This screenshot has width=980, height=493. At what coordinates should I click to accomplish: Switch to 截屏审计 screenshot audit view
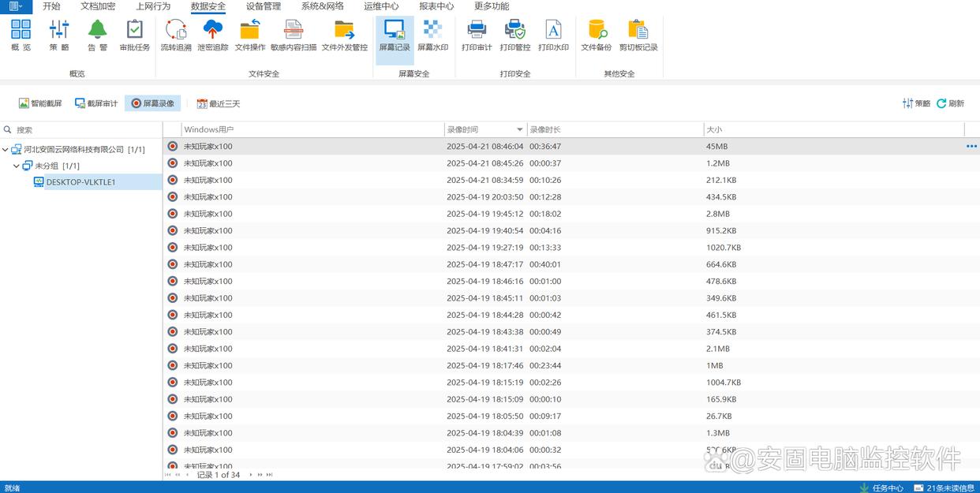pos(96,103)
